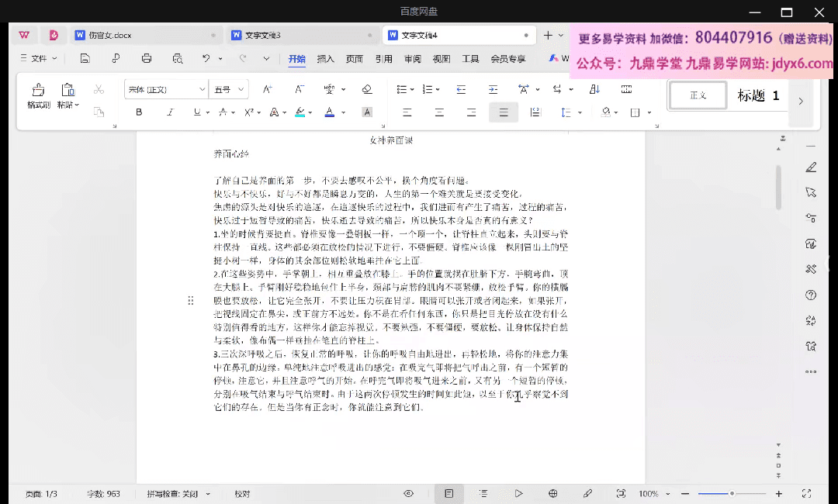The width and height of the screenshot is (838, 504).
Task: Click the undo arrow icon
Action: [x=206, y=58]
